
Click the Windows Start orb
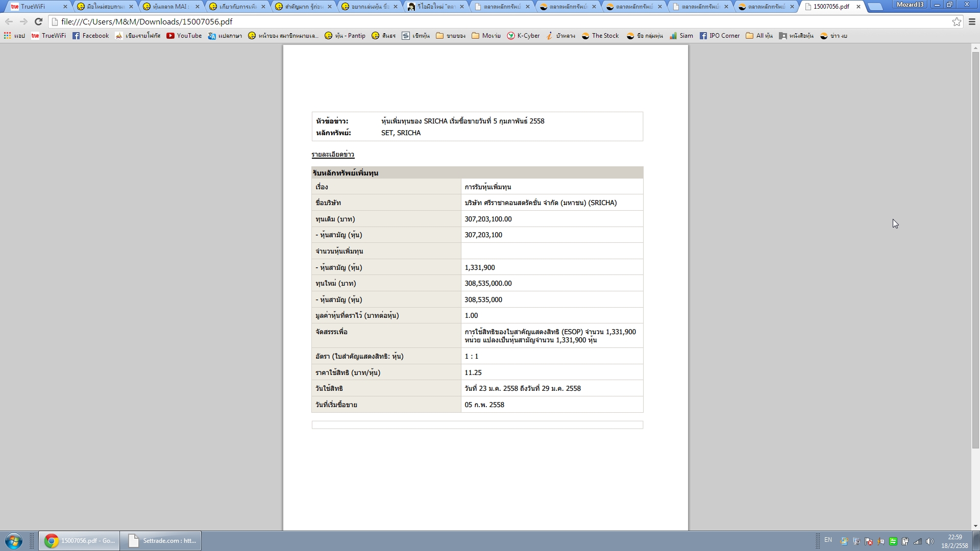pyautogui.click(x=14, y=540)
